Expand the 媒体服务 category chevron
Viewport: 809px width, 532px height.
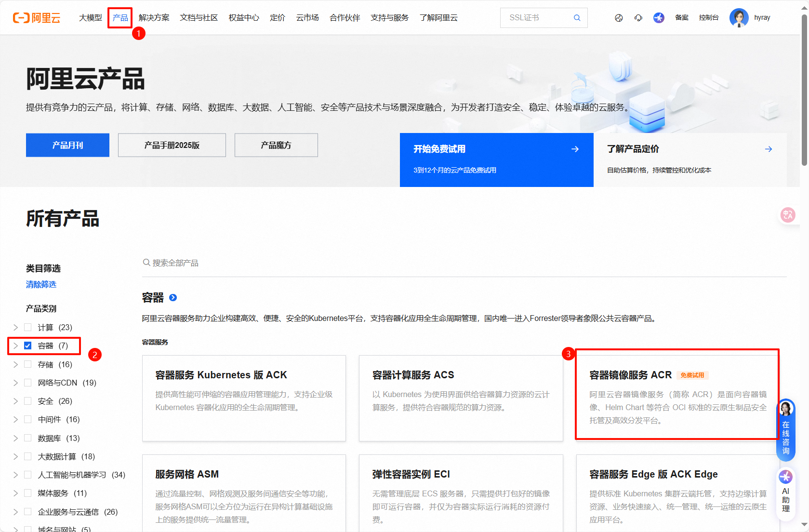(x=15, y=493)
